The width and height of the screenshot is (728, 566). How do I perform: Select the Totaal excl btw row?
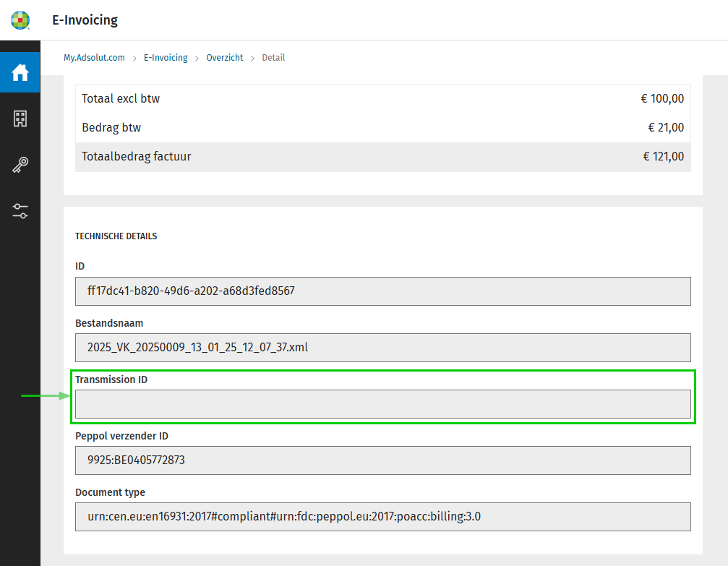click(x=382, y=99)
